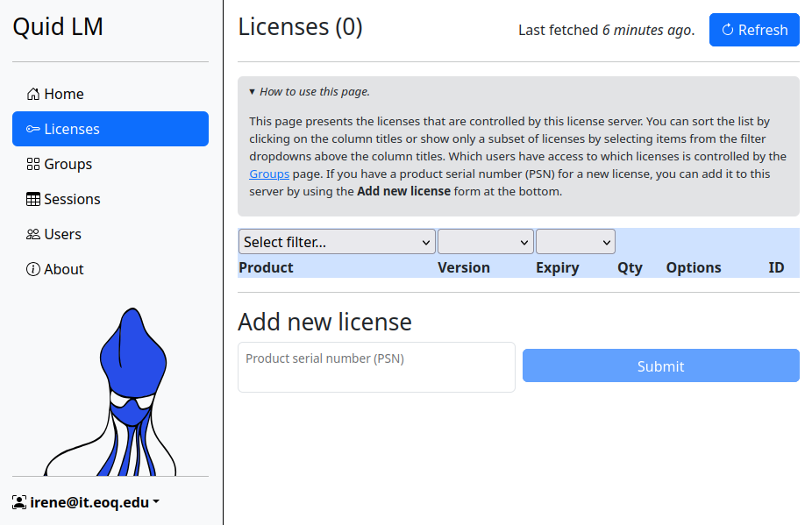812x525 pixels.
Task: Click the About info circle icon
Action: pos(33,269)
